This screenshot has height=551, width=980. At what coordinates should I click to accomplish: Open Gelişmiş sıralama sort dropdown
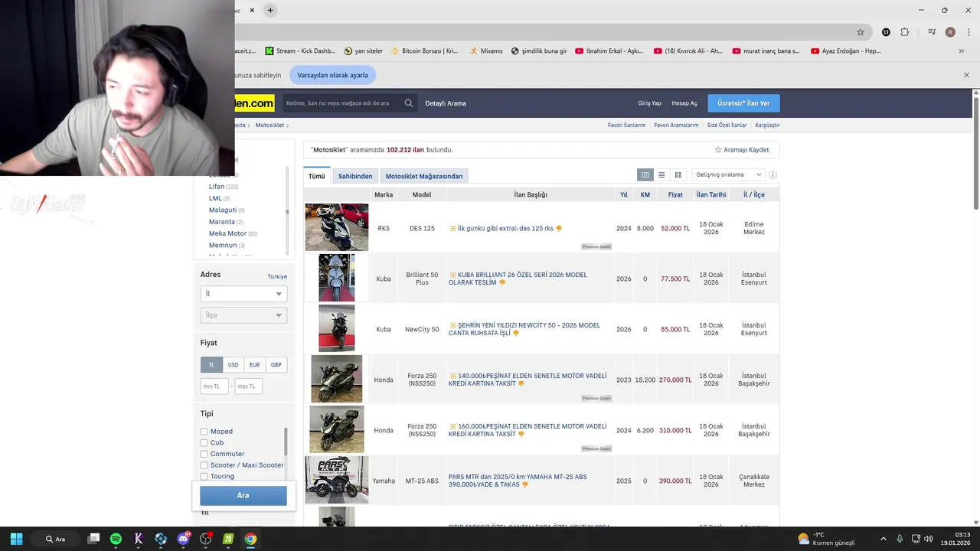pos(727,175)
